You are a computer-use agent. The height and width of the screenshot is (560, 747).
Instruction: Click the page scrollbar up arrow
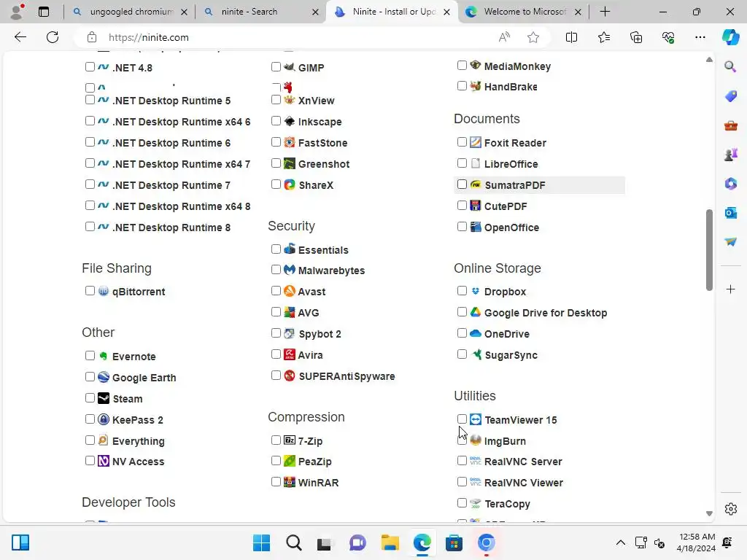[x=709, y=60]
